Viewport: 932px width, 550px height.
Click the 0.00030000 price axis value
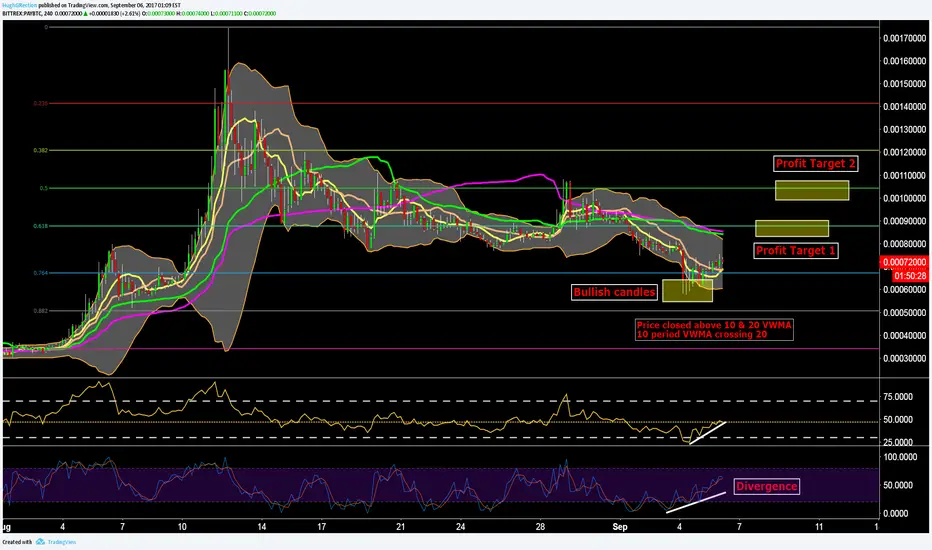904,359
